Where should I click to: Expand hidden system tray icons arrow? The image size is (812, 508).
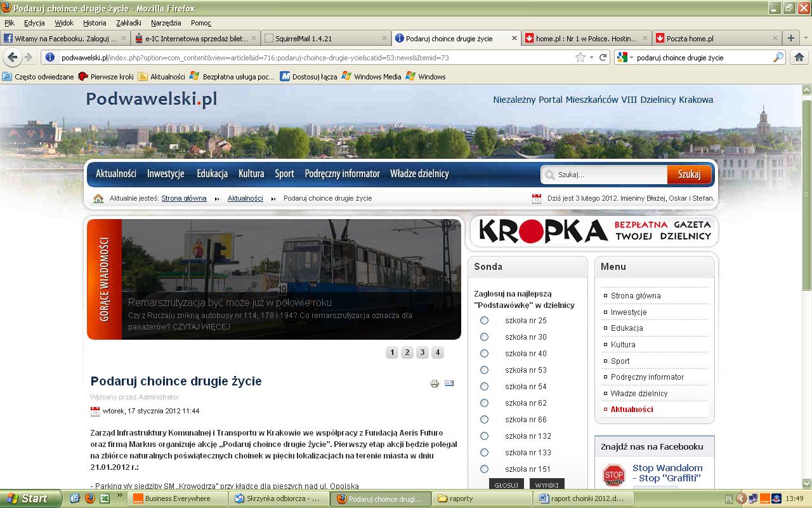(x=740, y=498)
